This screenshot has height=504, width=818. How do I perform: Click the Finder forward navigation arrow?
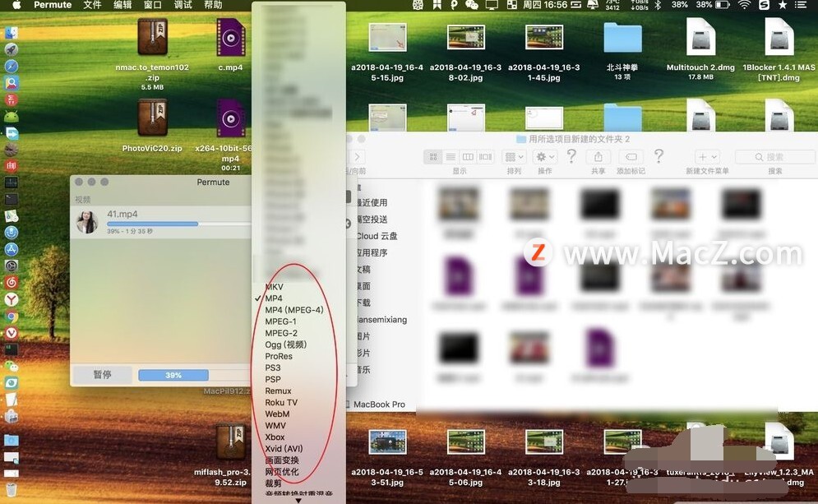coord(358,156)
